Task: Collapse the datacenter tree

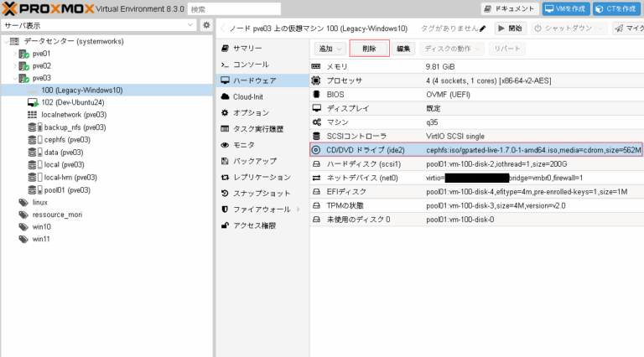Action: pyautogui.click(x=6, y=41)
